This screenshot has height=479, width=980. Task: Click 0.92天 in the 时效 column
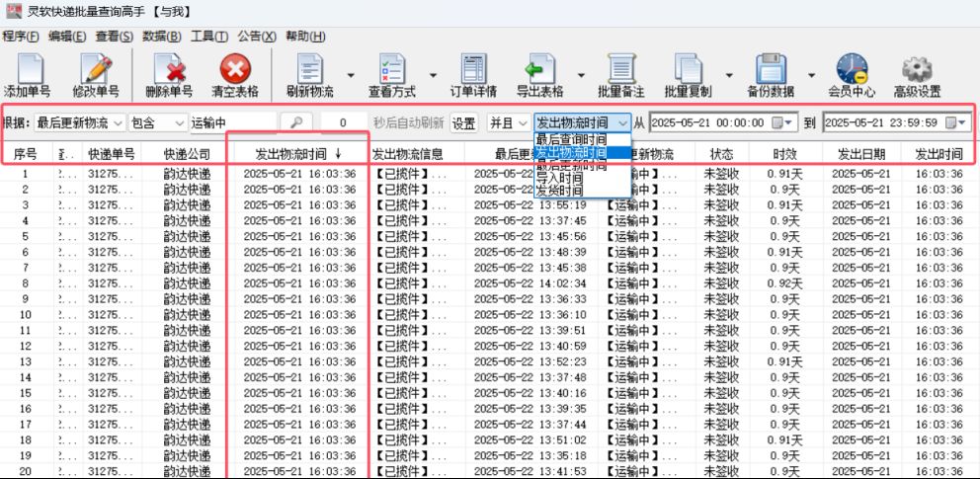784,283
